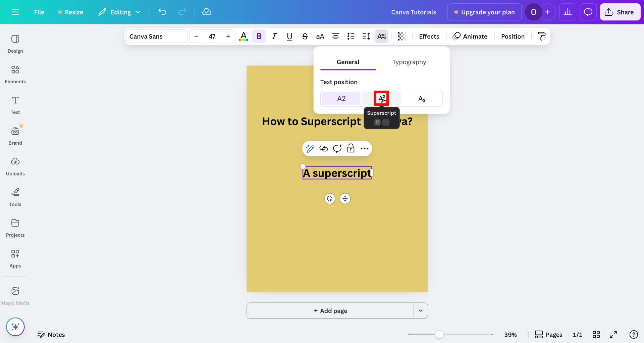Toggle bold formatting off

259,36
